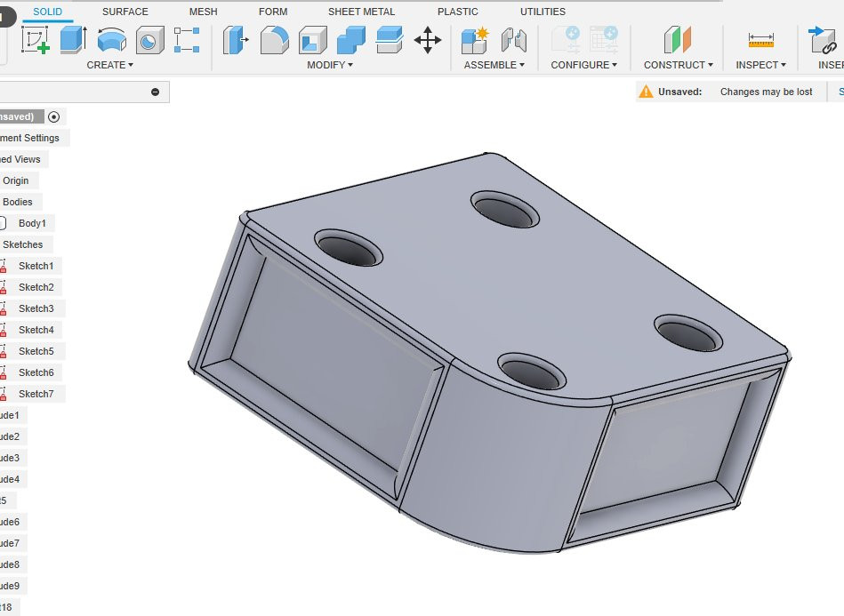Click the Sketch1 sketch icon

coord(4,266)
